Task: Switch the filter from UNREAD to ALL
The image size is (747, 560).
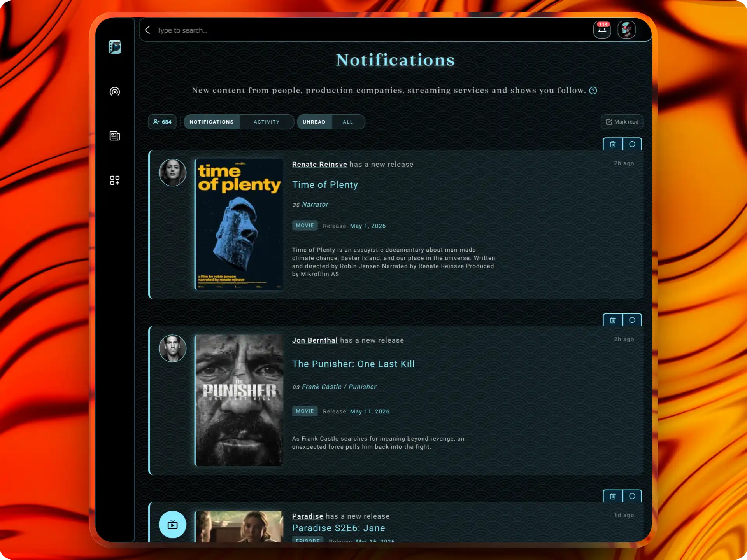Action: pyautogui.click(x=347, y=122)
